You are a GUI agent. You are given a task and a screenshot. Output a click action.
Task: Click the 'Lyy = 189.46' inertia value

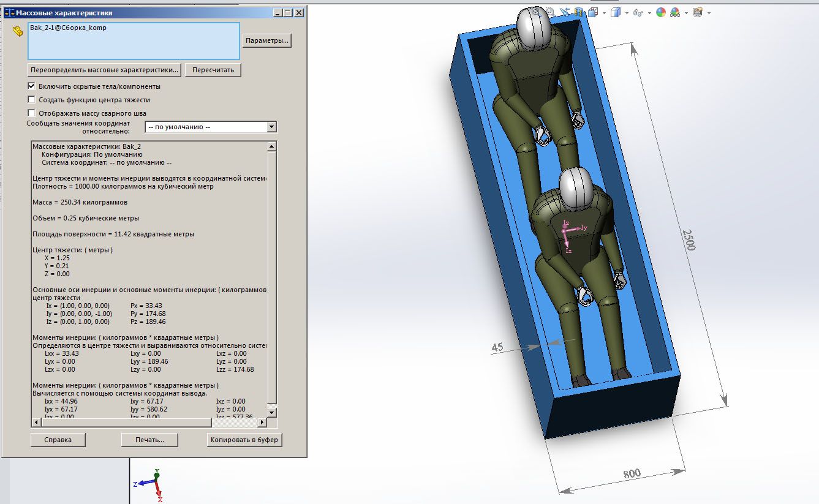tap(149, 361)
